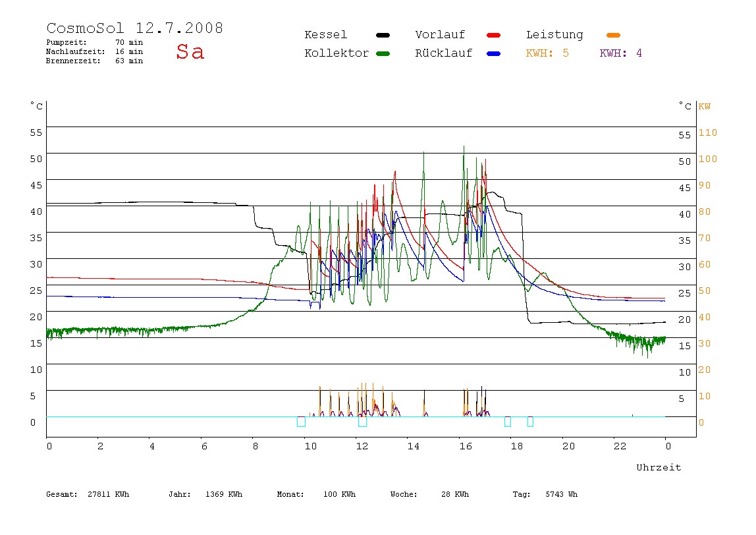Screen dimensions: 756x535
Task: Click the hour 6 tick label
Action: 204,446
